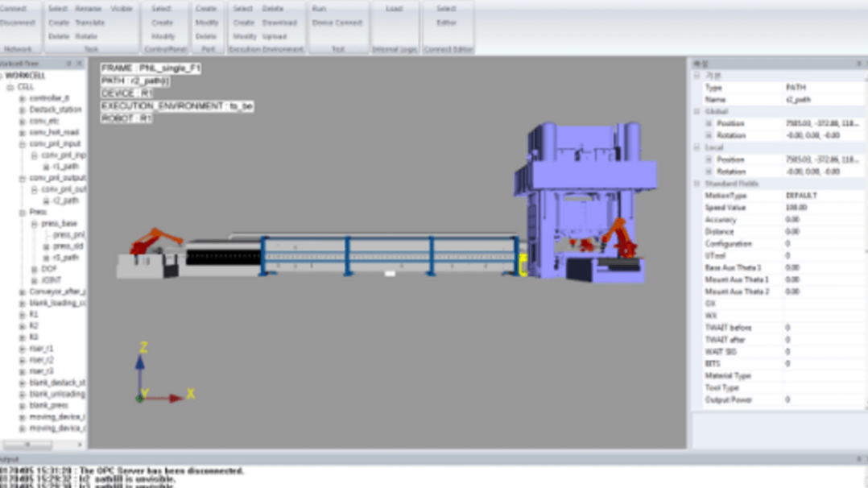The image size is (868, 488).
Task: Click Load in the Internal Logic group
Action: (x=394, y=9)
